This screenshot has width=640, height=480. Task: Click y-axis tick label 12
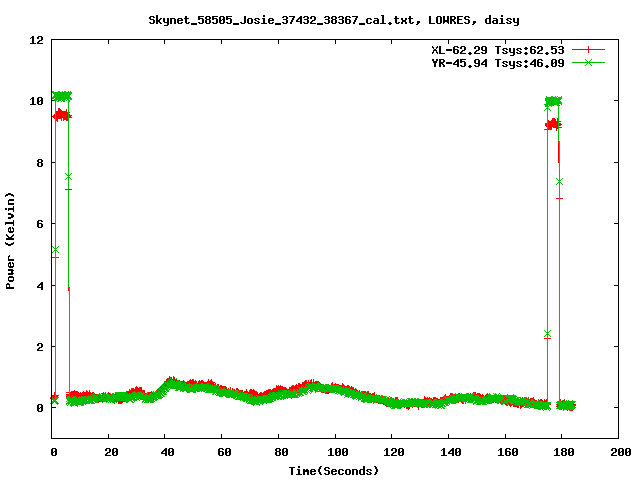pyautogui.click(x=36, y=40)
